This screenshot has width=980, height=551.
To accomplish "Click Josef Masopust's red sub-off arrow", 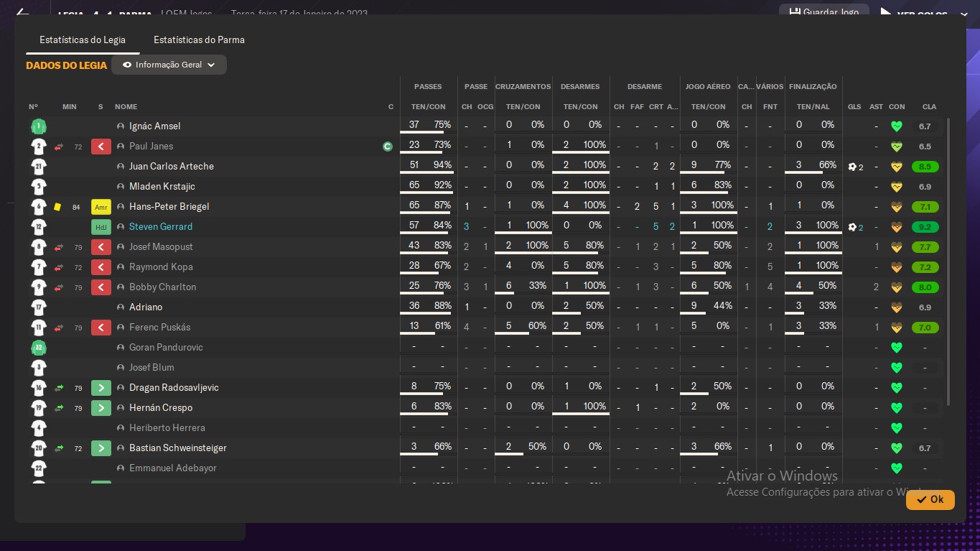I will [101, 247].
